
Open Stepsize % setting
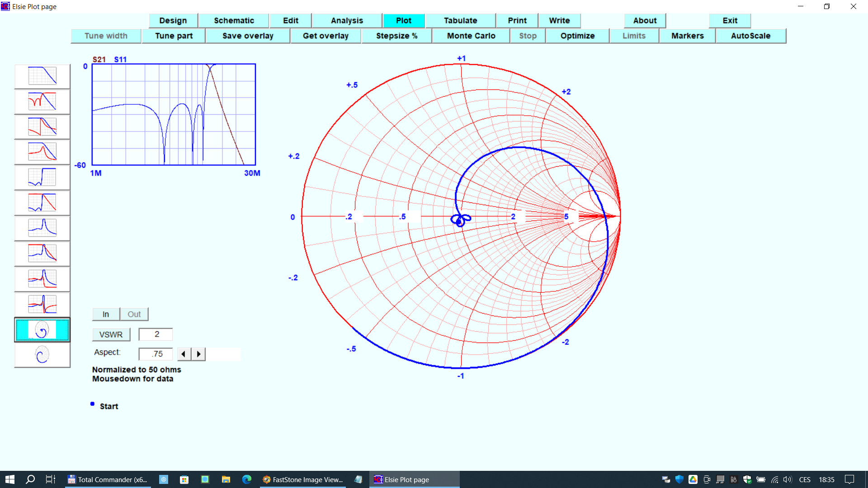tap(396, 36)
